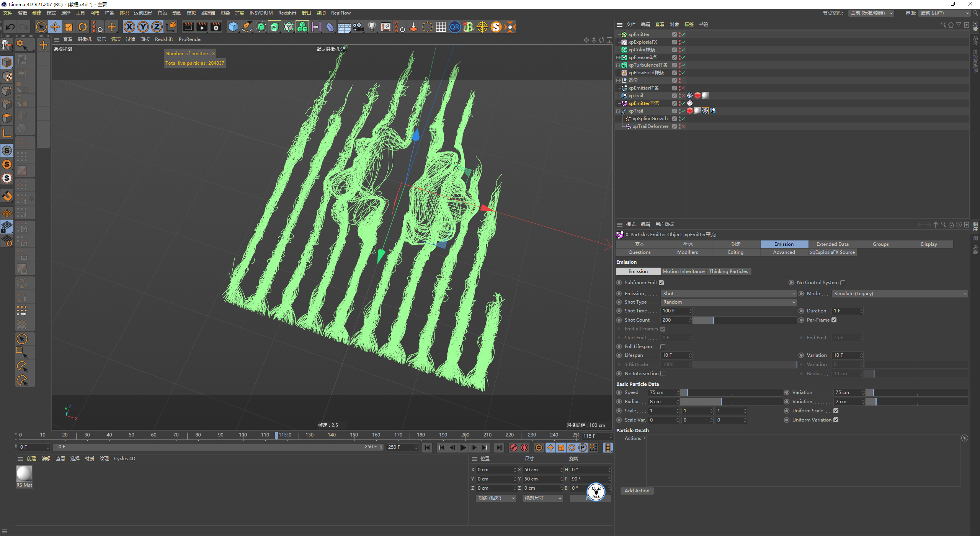
Task: Select the Scale tool
Action: tap(69, 27)
